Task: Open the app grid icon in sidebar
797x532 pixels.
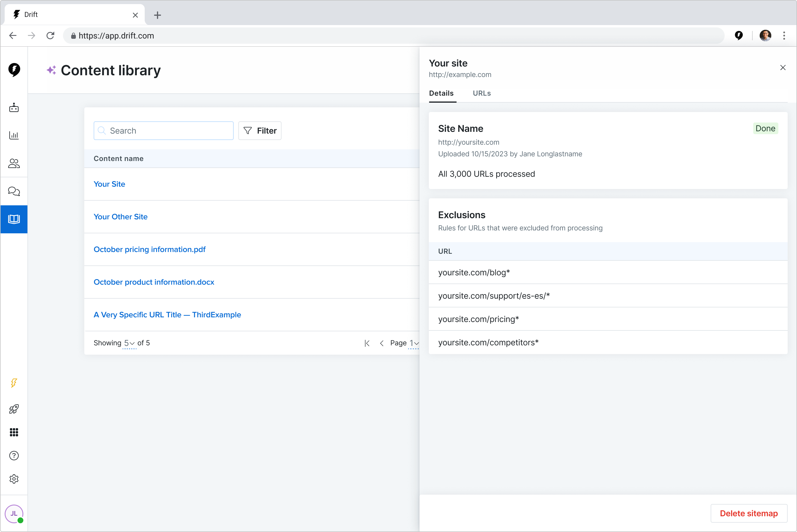Action: pyautogui.click(x=14, y=432)
